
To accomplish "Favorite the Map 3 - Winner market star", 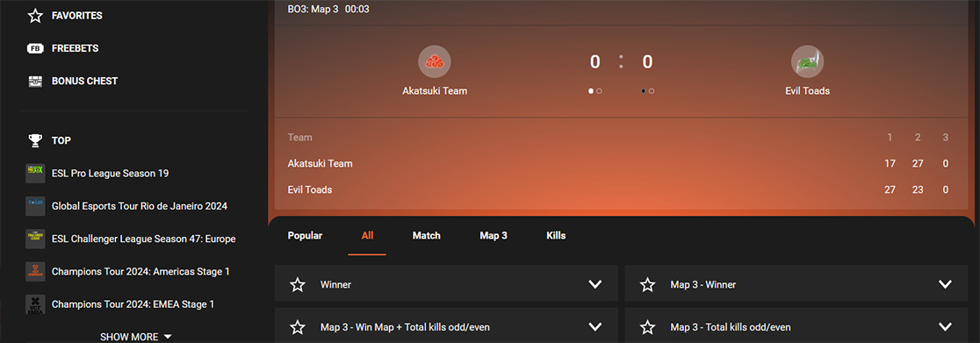I will tap(647, 284).
